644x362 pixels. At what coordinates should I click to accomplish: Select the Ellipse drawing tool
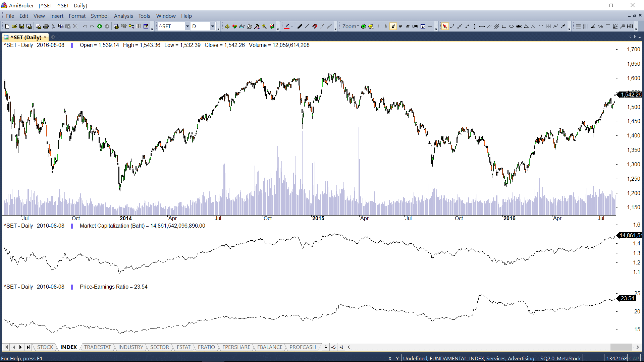pyautogui.click(x=511, y=26)
